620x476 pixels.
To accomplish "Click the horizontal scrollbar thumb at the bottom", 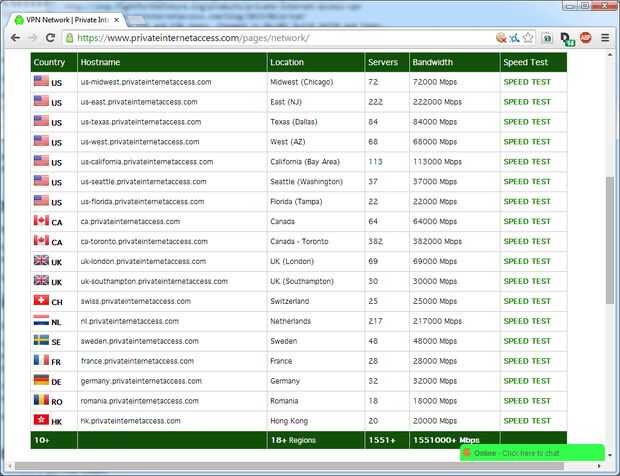I will coord(289,466).
